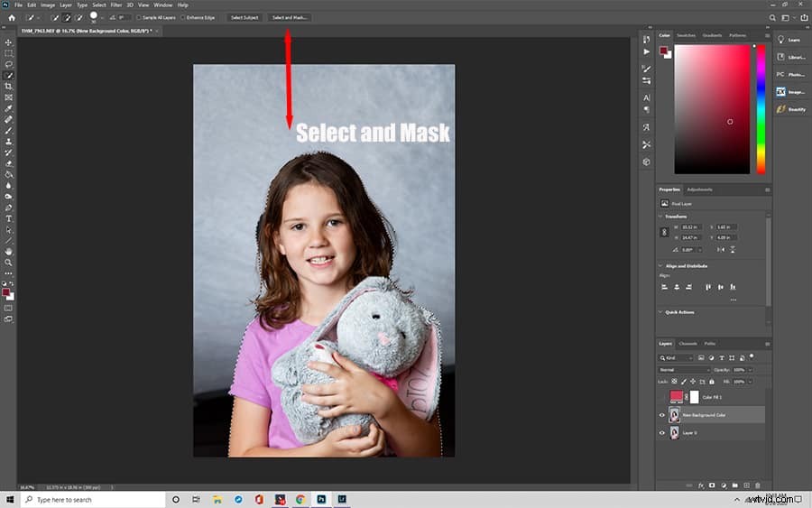
Task: Hide Layer 0 visibility eye
Action: 662,433
